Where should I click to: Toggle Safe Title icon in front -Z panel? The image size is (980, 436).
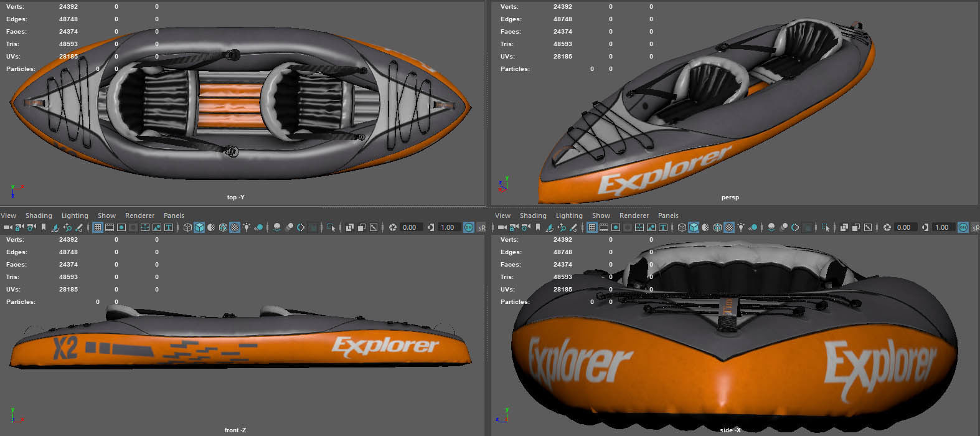point(169,227)
